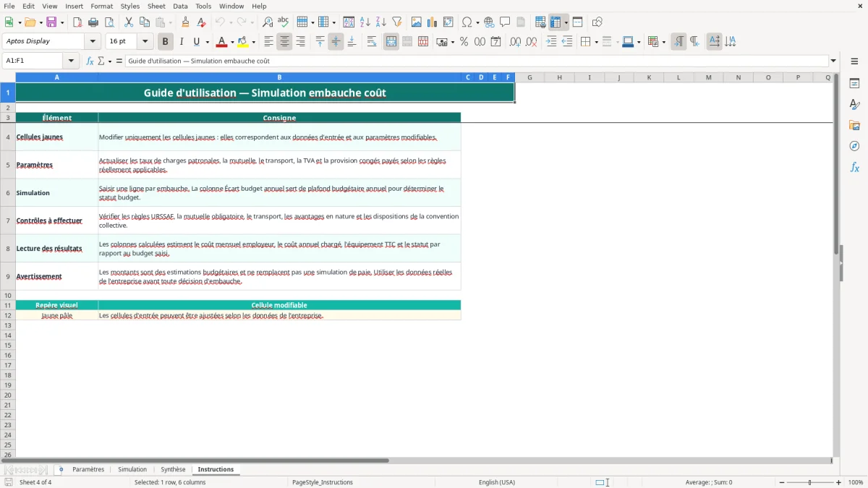Insert a special character (Omega)
The height and width of the screenshot is (488, 868).
tap(467, 22)
